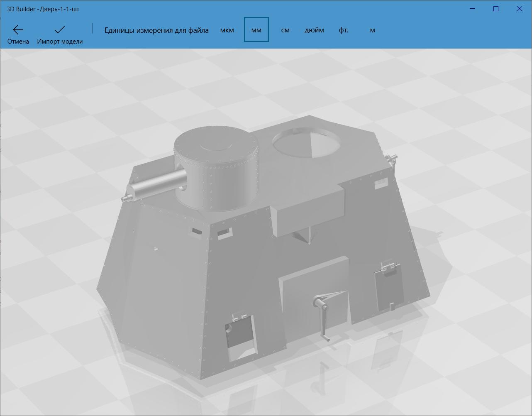Screen dimensions: 532x416
Task: Click the hinged hatch on the right side
Action: (389, 287)
